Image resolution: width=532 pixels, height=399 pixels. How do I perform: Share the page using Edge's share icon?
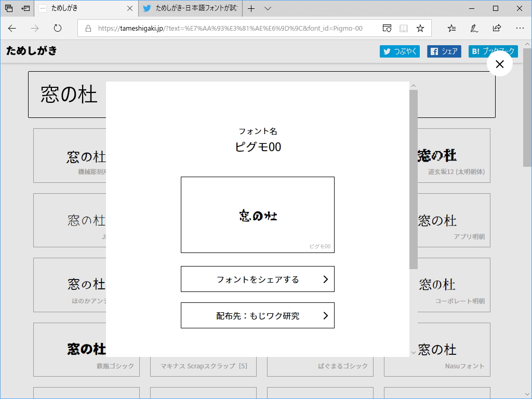coord(497,29)
